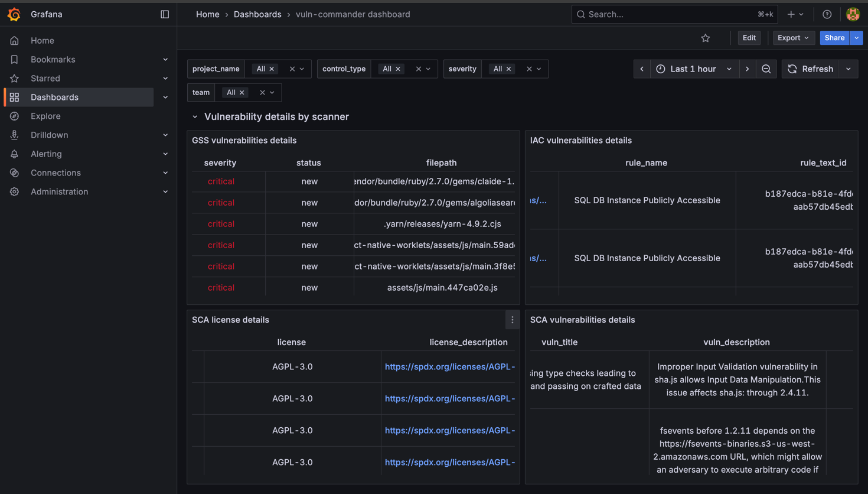Click the GSS vulnerabilities details panel title

pos(244,141)
